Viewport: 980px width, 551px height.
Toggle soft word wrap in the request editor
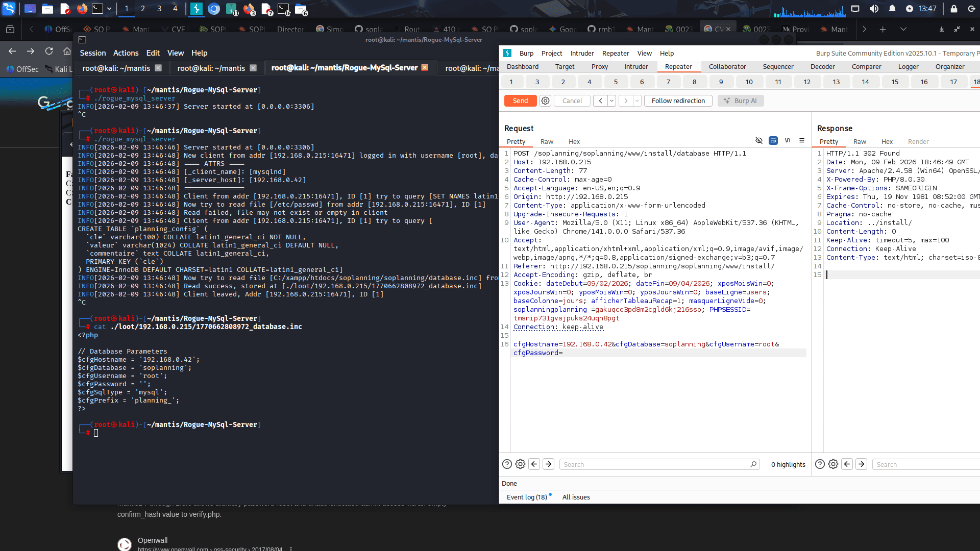tap(773, 140)
